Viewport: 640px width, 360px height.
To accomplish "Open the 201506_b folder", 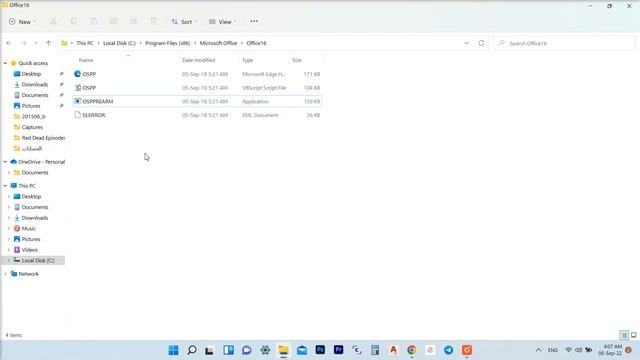I will click(33, 116).
